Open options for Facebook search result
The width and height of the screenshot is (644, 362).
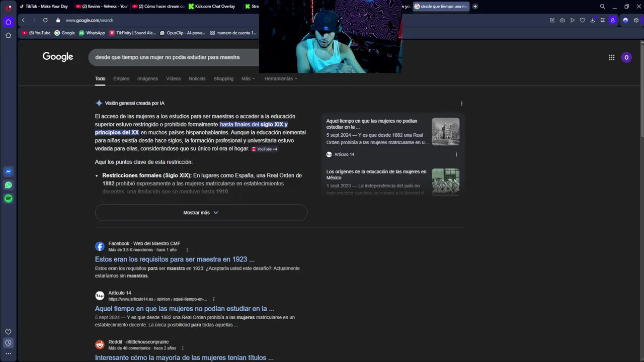point(187,250)
